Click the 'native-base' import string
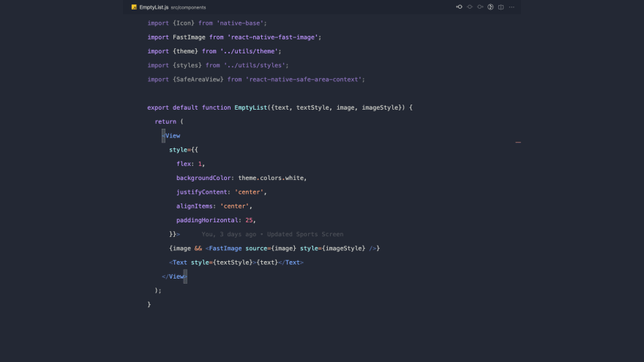The image size is (644, 362). tap(241, 23)
